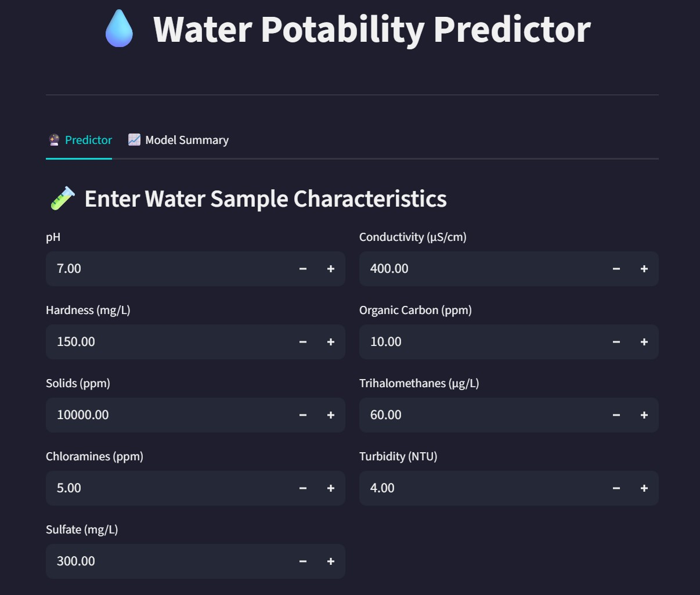Click the Organic Carbon value field
700x595 pixels.
pyautogui.click(x=481, y=342)
